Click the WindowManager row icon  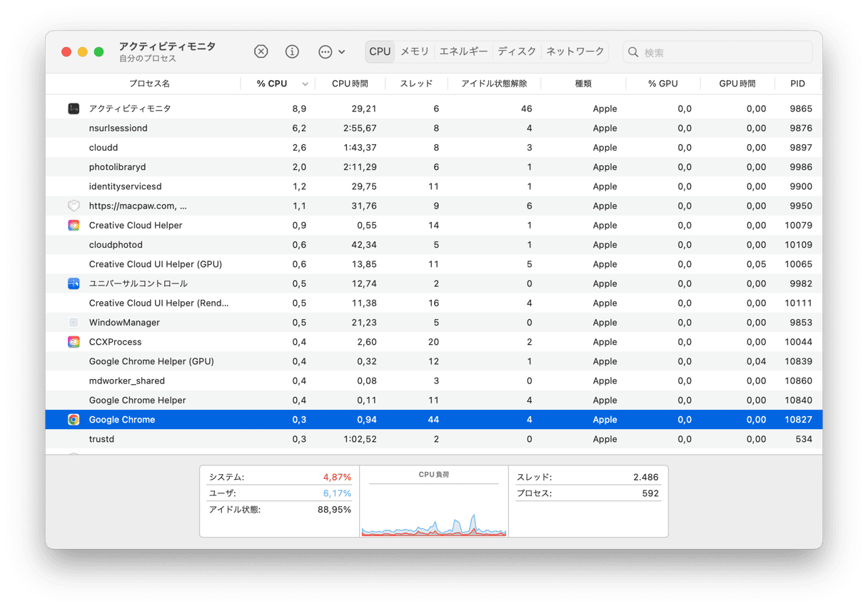tap(74, 322)
